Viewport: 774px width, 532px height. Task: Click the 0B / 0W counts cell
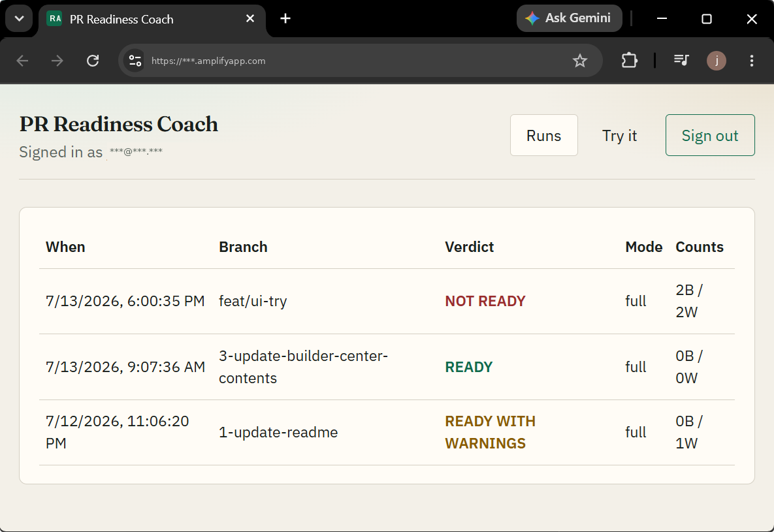[x=689, y=367]
